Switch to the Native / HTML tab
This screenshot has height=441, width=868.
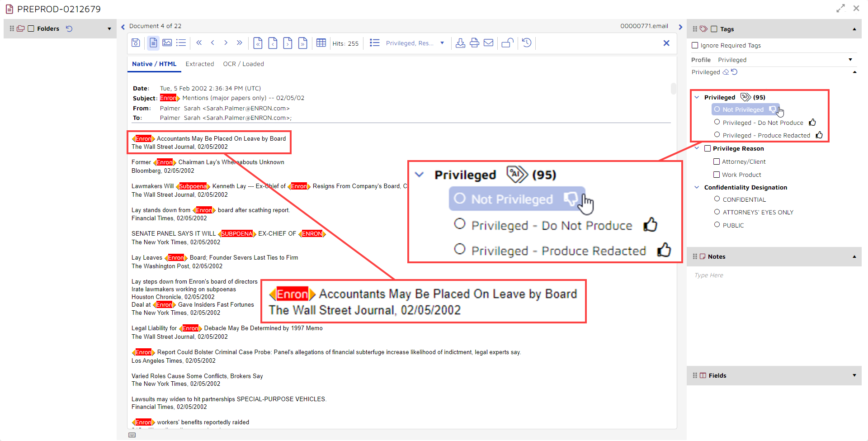pyautogui.click(x=154, y=64)
